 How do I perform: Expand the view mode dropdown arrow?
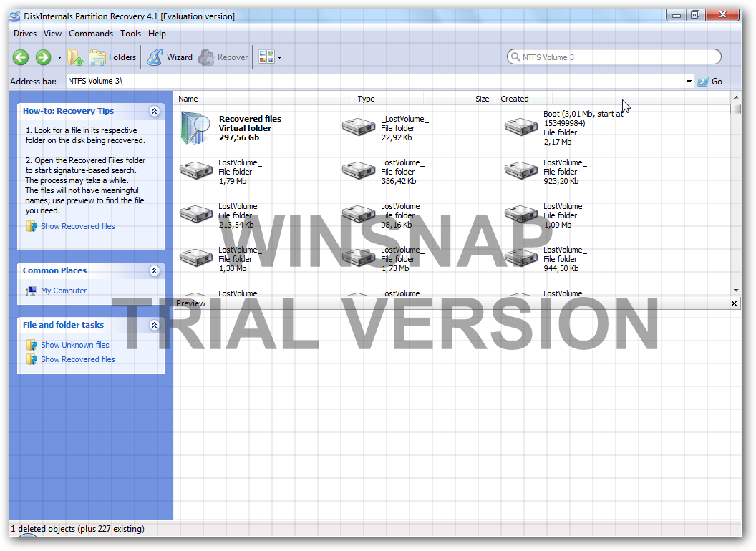(x=280, y=58)
